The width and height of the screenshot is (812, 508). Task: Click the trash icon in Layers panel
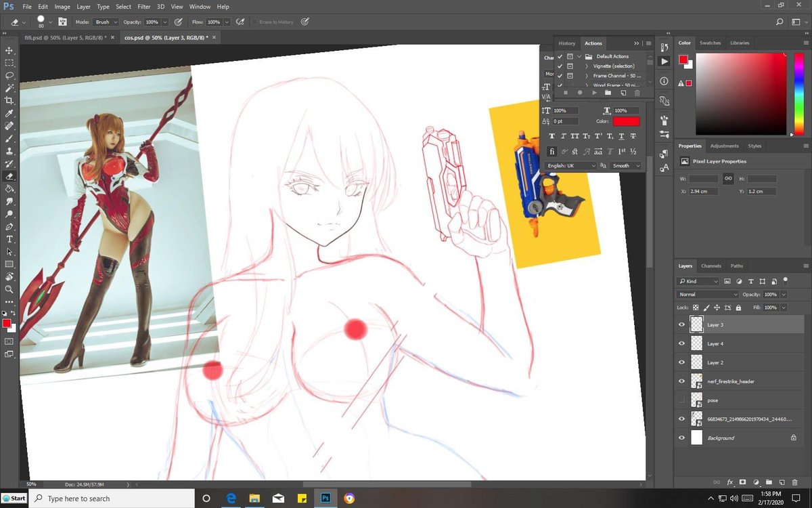coord(794,482)
